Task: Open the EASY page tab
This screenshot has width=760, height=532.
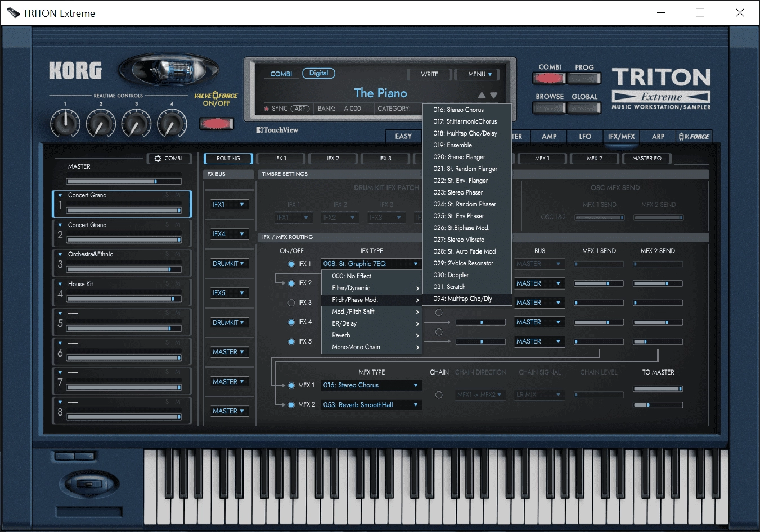Action: coord(403,137)
